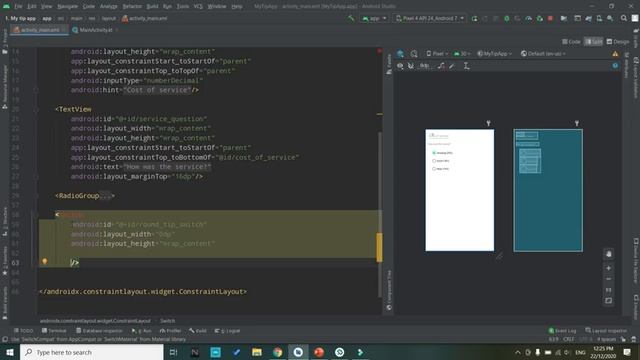This screenshot has width=640, height=360.
Task: Open the Event Log panel
Action: click(x=562, y=331)
